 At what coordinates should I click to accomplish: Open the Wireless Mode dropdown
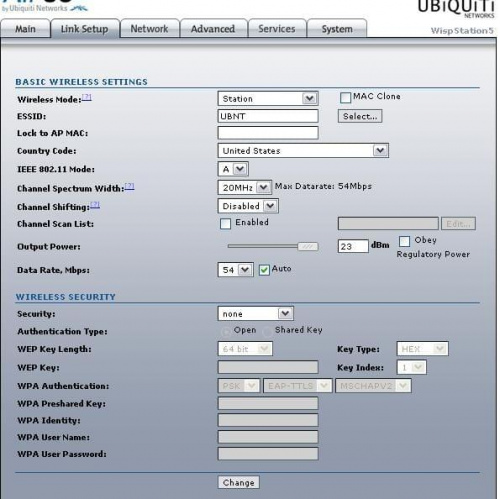click(268, 99)
